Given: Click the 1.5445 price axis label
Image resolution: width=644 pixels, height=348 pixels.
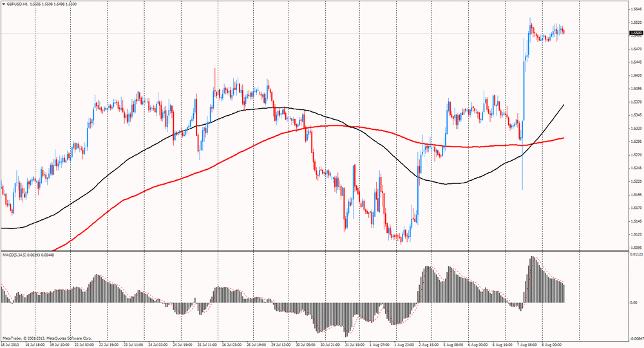Looking at the screenshot, I should tap(636, 62).
